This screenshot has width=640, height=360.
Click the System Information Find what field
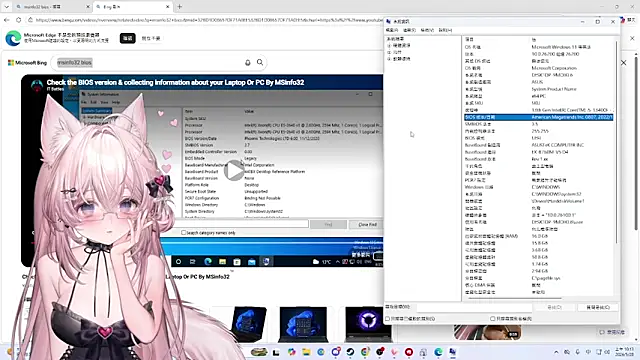tap(475, 307)
